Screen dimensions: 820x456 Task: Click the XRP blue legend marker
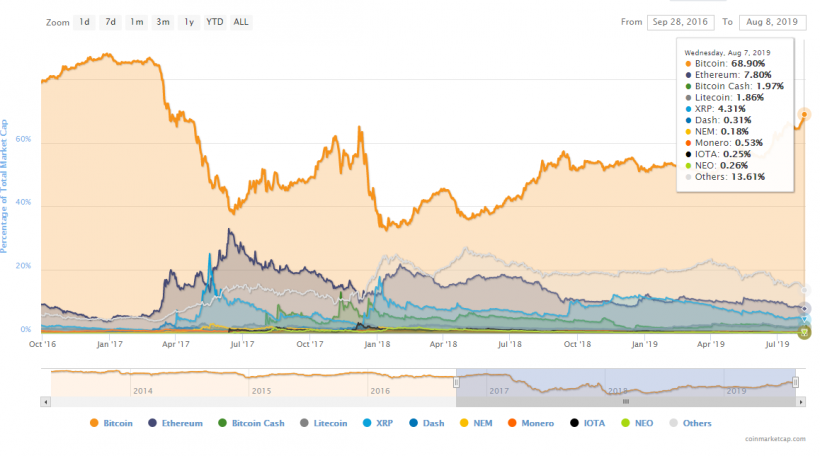point(367,423)
